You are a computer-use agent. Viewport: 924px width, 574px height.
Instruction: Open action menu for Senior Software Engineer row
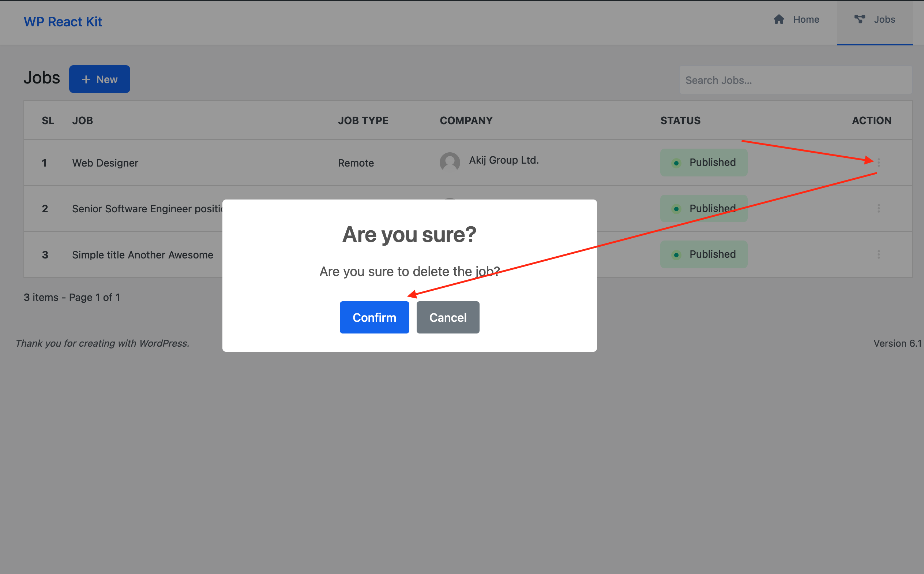(879, 208)
